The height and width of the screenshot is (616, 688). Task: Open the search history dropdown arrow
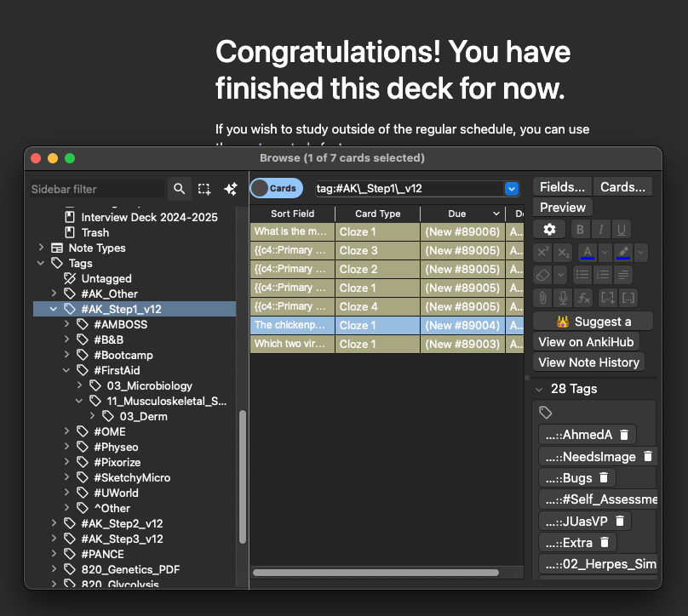click(x=512, y=189)
